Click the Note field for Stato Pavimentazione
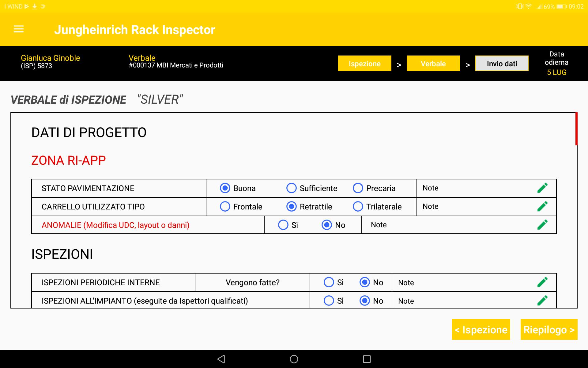The height and width of the screenshot is (368, 588). tap(486, 188)
